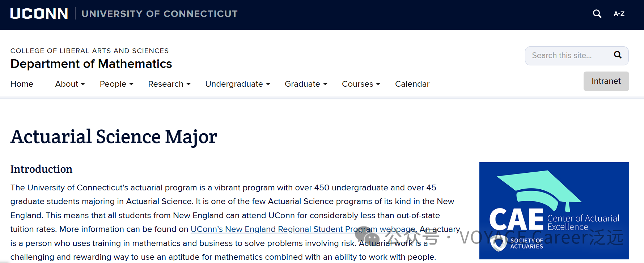Screen dimensions: 644x263
Task: Click the UCONN wordmark logo
Action: (39, 14)
